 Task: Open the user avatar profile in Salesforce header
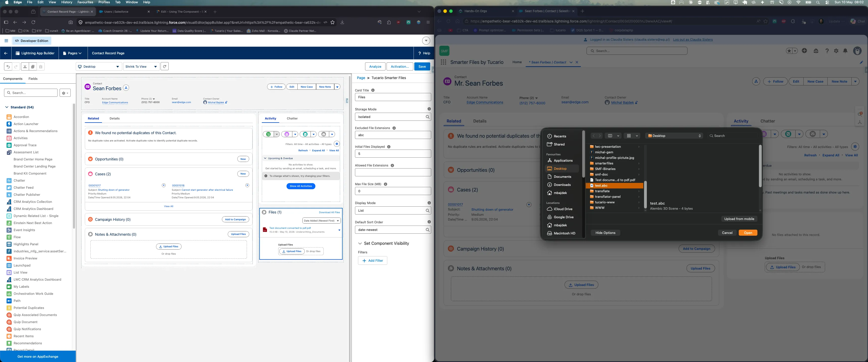(x=857, y=51)
